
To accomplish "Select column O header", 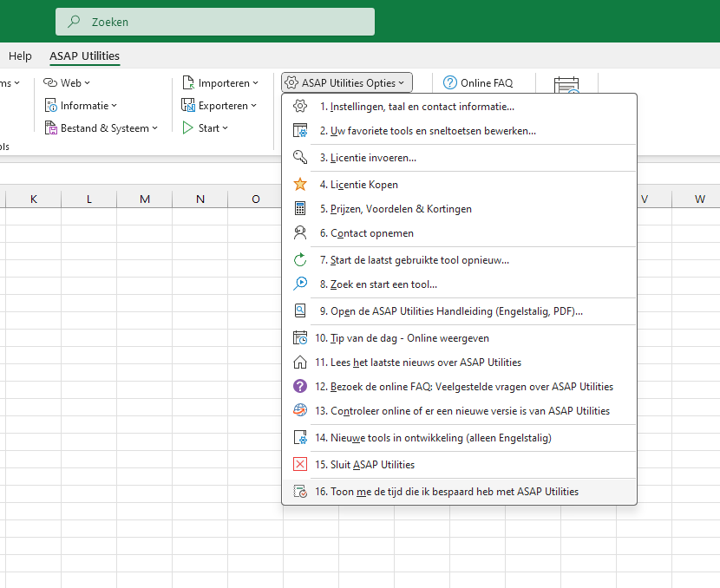I will 256,199.
